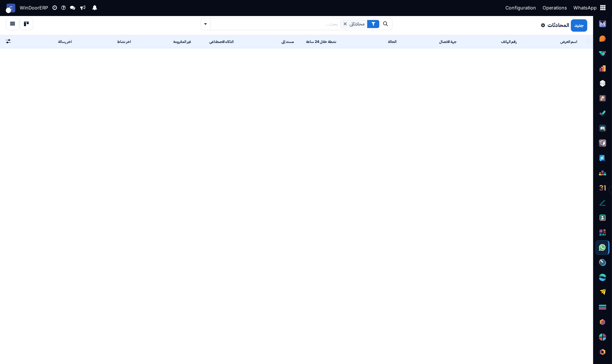Viewport: 612px width, 364px height.
Task: Open the colorful Dashboards tiles app icon
Action: [602, 233]
